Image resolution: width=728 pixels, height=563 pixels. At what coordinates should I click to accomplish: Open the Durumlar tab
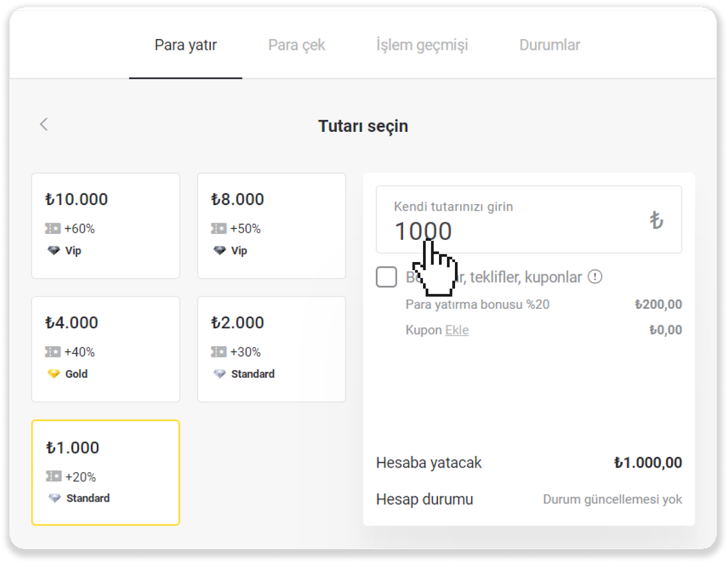[550, 45]
